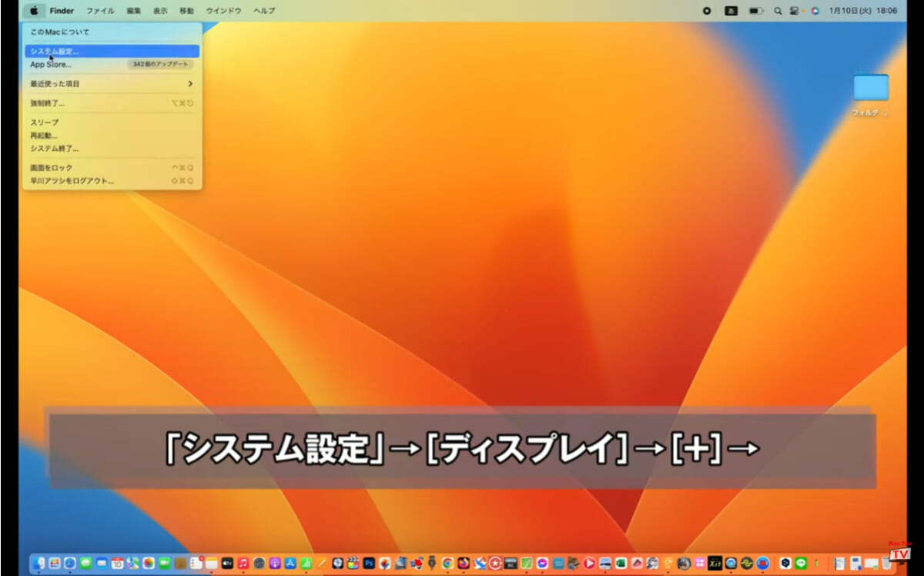This screenshot has width=924, height=576.
Task: Launch Apple TV from the Dock
Action: tap(227, 563)
